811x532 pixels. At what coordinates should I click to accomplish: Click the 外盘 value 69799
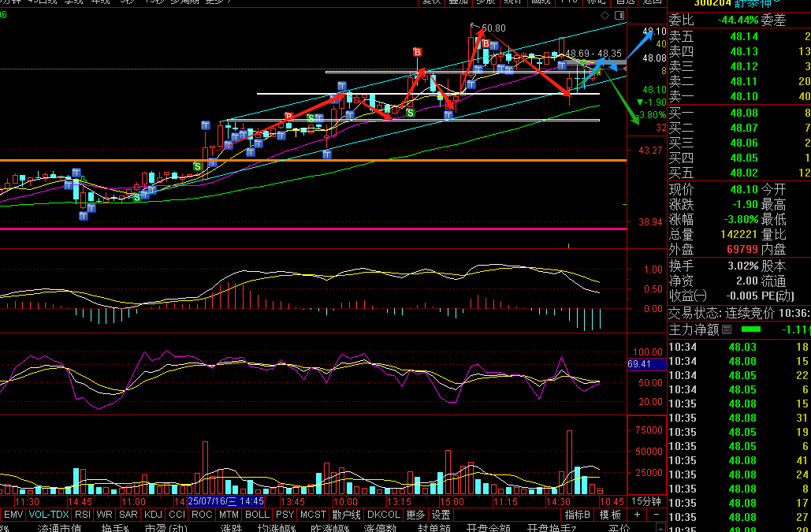click(x=742, y=249)
